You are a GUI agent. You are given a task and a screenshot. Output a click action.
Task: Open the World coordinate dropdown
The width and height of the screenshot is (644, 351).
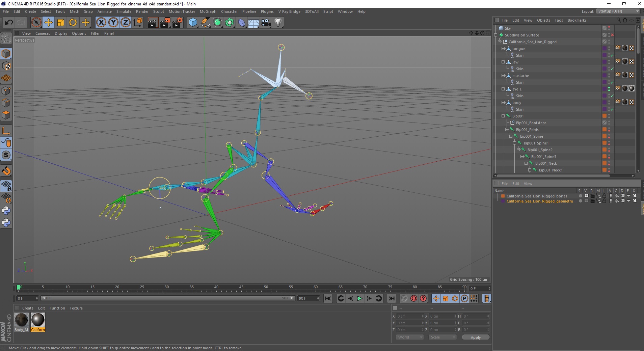tap(409, 337)
